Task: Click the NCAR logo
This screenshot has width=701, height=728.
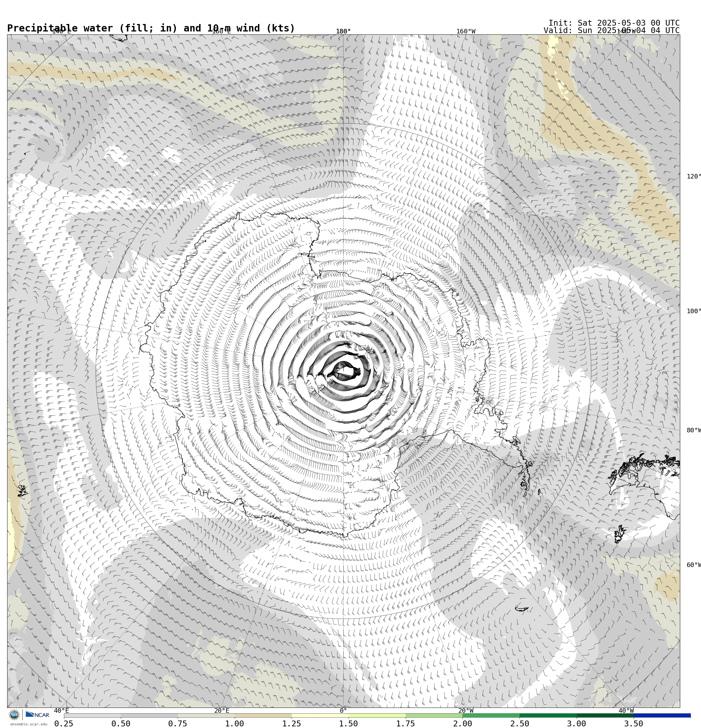Action: tap(37, 715)
